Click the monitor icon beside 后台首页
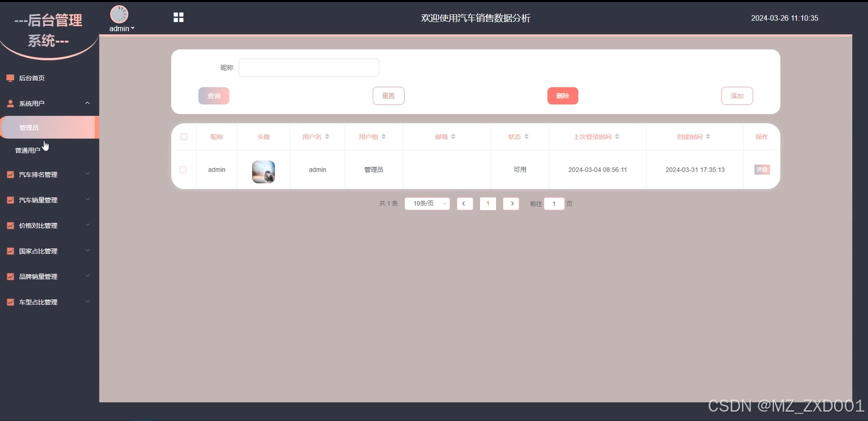This screenshot has width=868, height=421. pyautogui.click(x=10, y=78)
